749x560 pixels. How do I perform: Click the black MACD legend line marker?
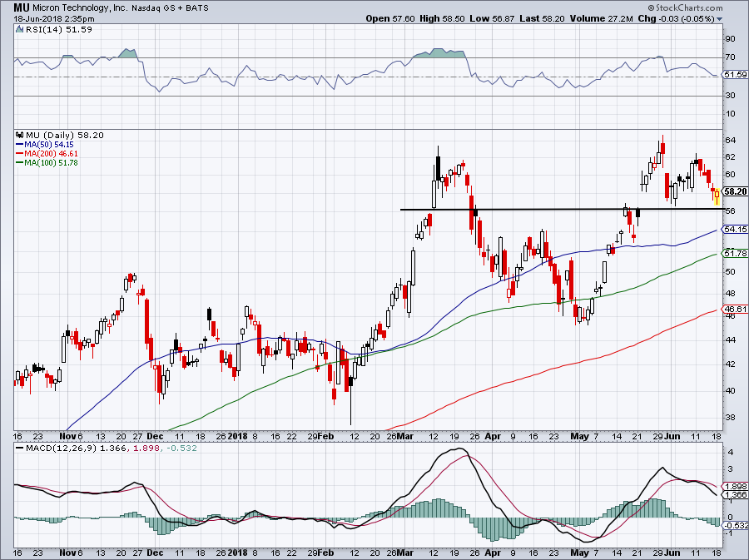(x=20, y=448)
